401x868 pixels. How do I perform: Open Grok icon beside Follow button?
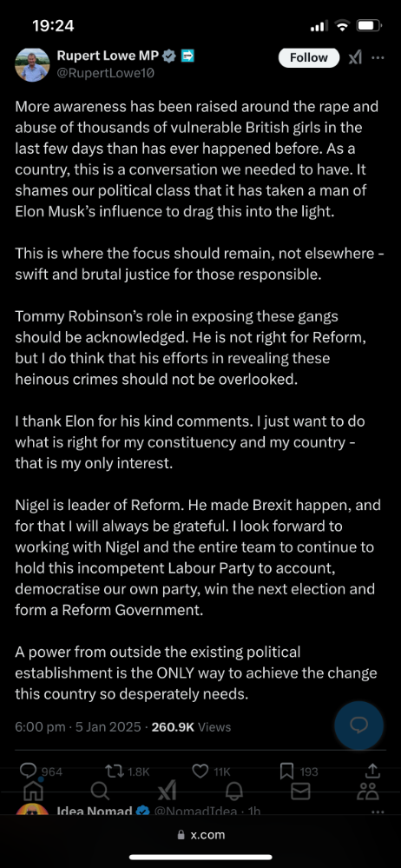(x=355, y=57)
